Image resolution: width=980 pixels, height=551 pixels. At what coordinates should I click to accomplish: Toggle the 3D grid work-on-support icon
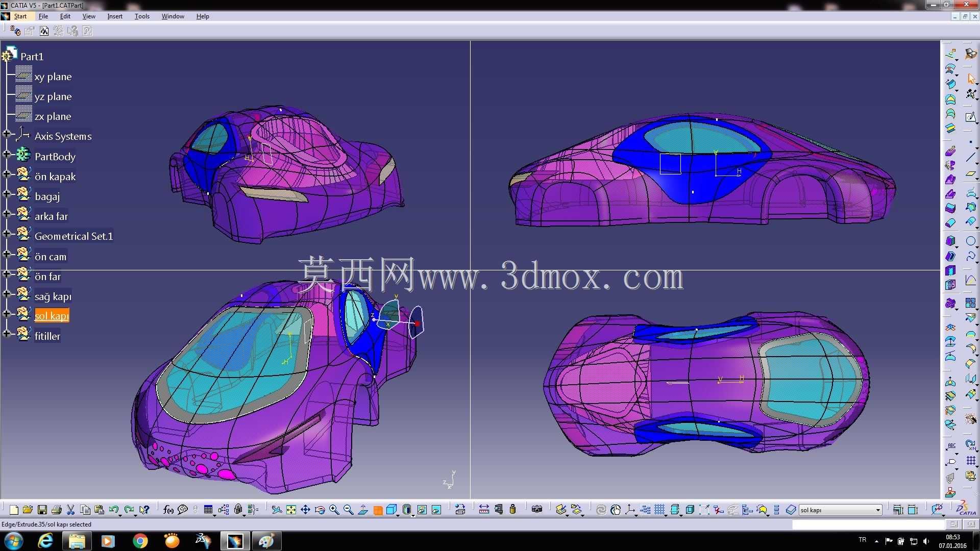pos(659,509)
